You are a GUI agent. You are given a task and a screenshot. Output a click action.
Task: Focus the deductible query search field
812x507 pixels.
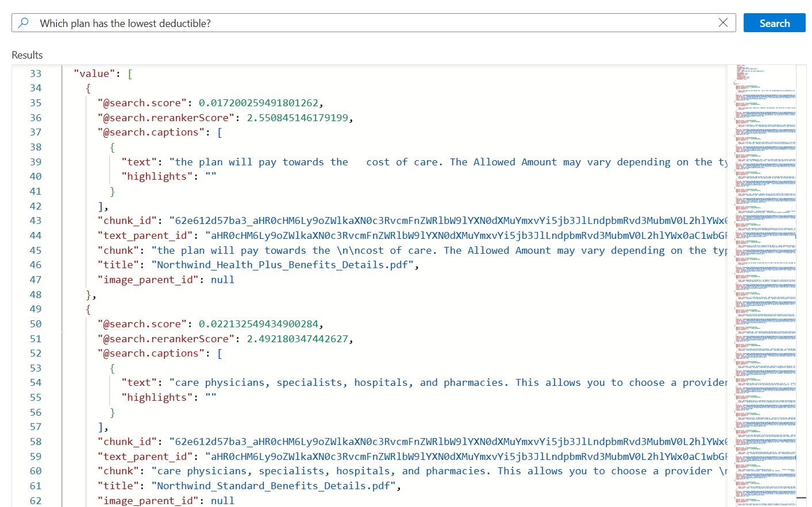(374, 23)
